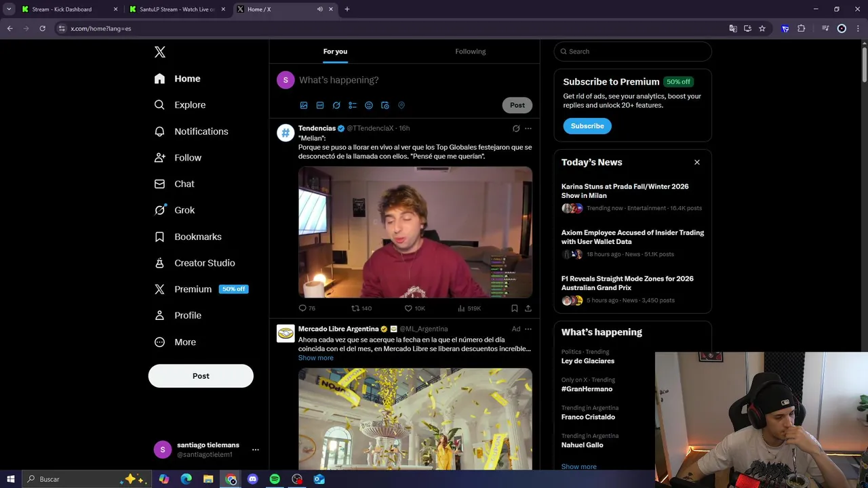The height and width of the screenshot is (488, 868).
Task: Add a GIF to the post
Action: (x=320, y=105)
